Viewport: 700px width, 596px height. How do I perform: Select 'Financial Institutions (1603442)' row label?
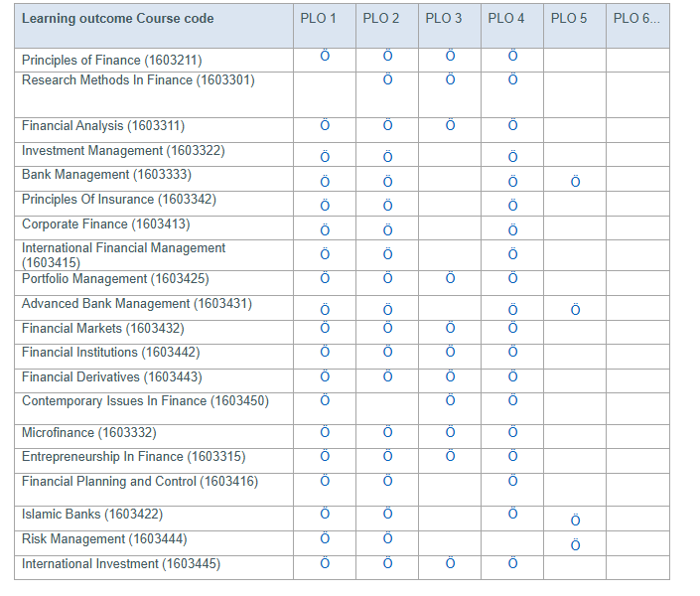[111, 353]
